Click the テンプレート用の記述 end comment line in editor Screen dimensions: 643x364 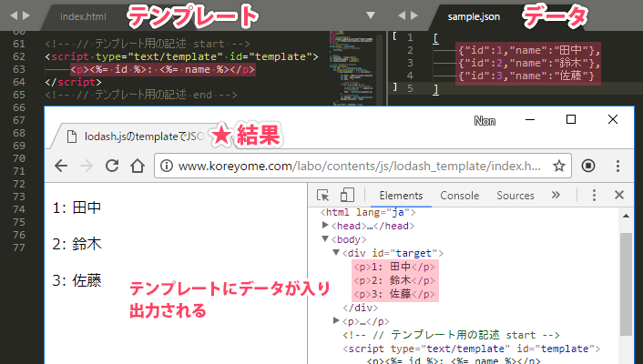point(141,95)
